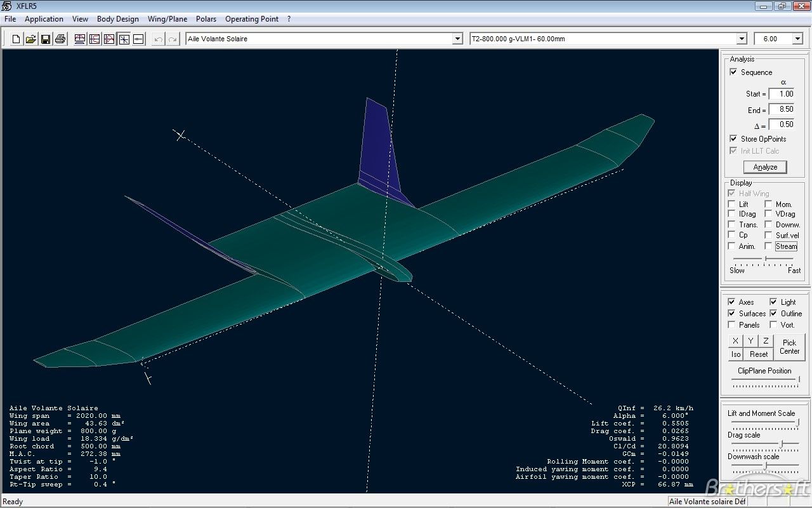The width and height of the screenshot is (812, 508).
Task: Open the Operating Point menu
Action: (x=252, y=19)
